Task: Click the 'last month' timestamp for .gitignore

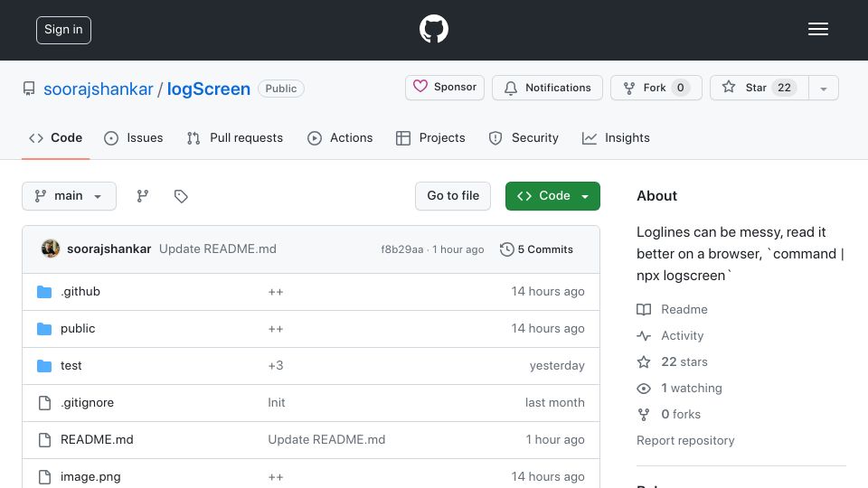Action: coord(554,403)
